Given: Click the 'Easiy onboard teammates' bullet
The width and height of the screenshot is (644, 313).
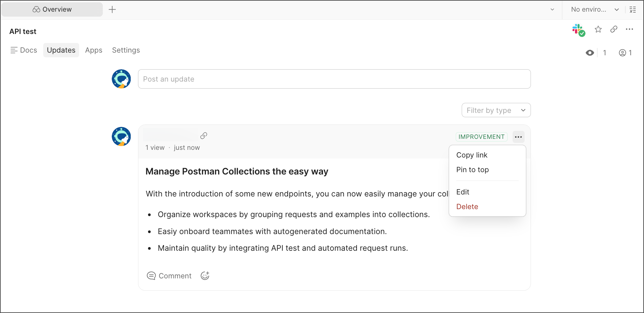Looking at the screenshot, I should pyautogui.click(x=272, y=231).
